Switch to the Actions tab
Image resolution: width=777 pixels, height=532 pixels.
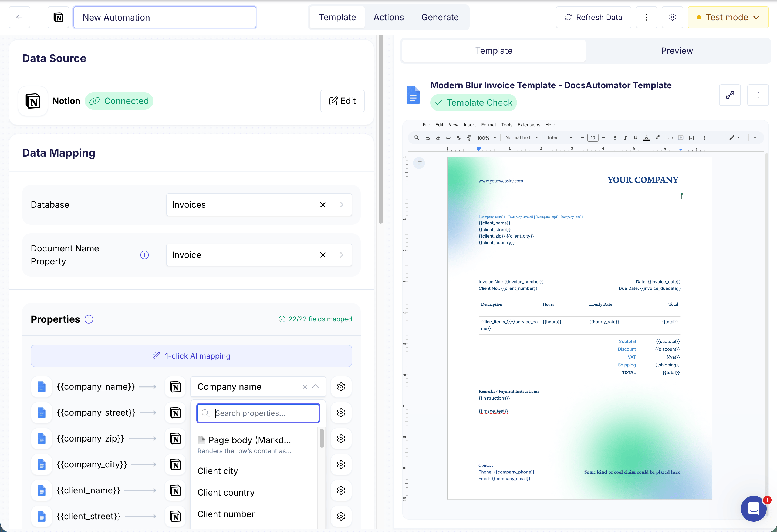point(388,17)
